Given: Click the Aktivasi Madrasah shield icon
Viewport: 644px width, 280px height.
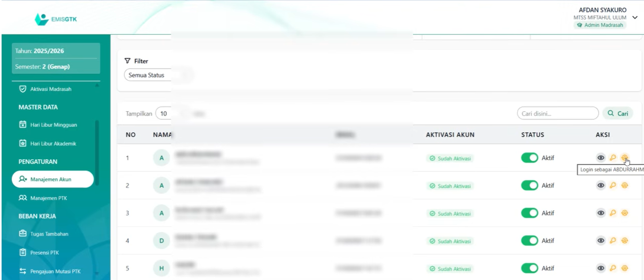Looking at the screenshot, I should tap(22, 89).
